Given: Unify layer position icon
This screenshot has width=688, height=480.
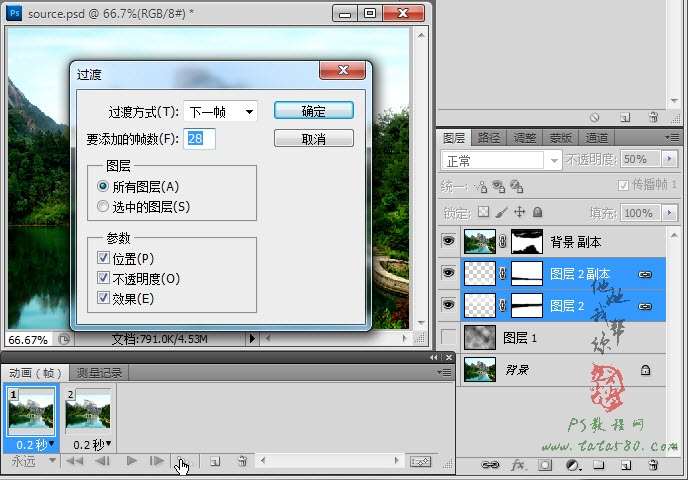Looking at the screenshot, I should tap(481, 187).
